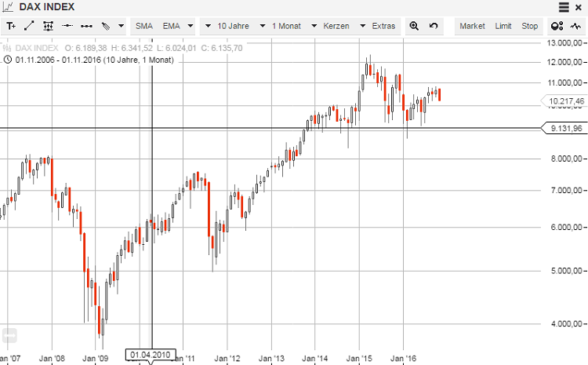Click the chart icon beside DAX INDEX title
The height and width of the screenshot is (365, 588).
point(8,7)
